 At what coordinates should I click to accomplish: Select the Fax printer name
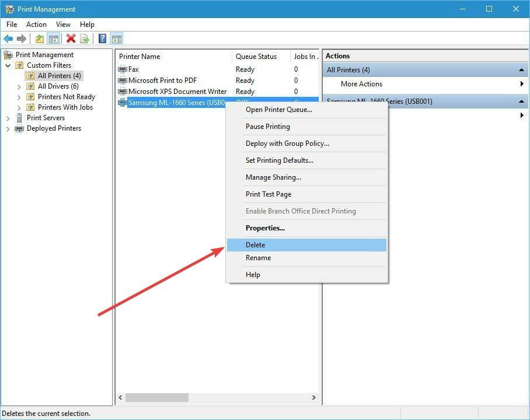point(134,69)
